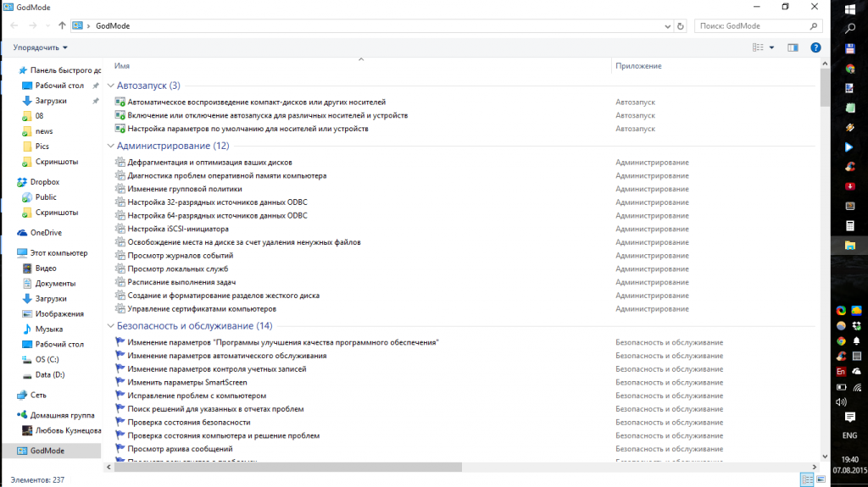Screen dimensions: 868x487
Task: Open Изменение групповой политики item
Action: (x=184, y=189)
